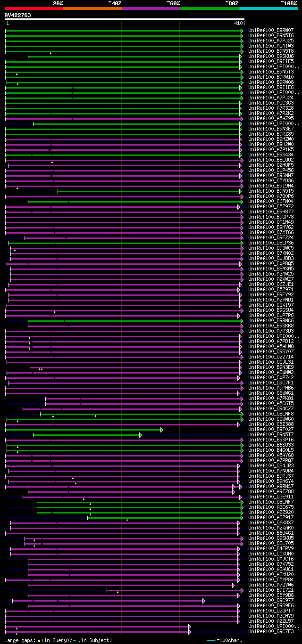
Task: Open hit UniRef100_A2ZL57
Action: point(271,621)
